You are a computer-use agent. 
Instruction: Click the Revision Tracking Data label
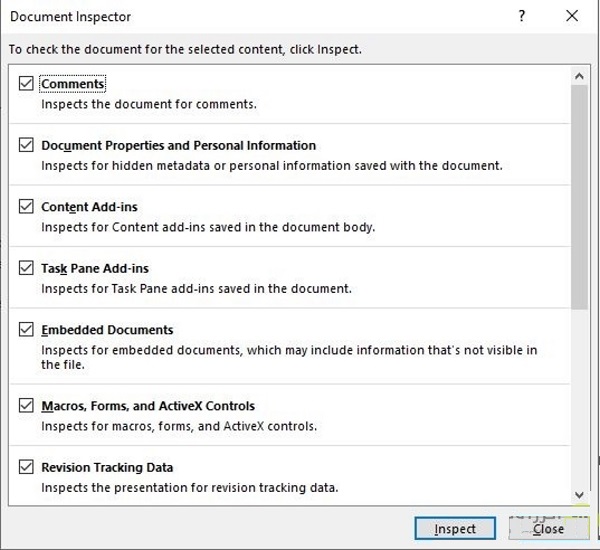(x=107, y=467)
